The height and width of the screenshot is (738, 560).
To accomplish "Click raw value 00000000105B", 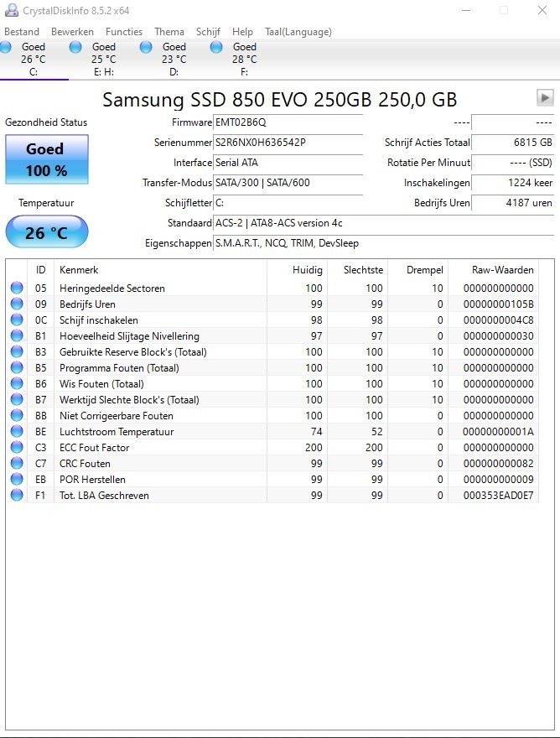I will click(x=498, y=304).
